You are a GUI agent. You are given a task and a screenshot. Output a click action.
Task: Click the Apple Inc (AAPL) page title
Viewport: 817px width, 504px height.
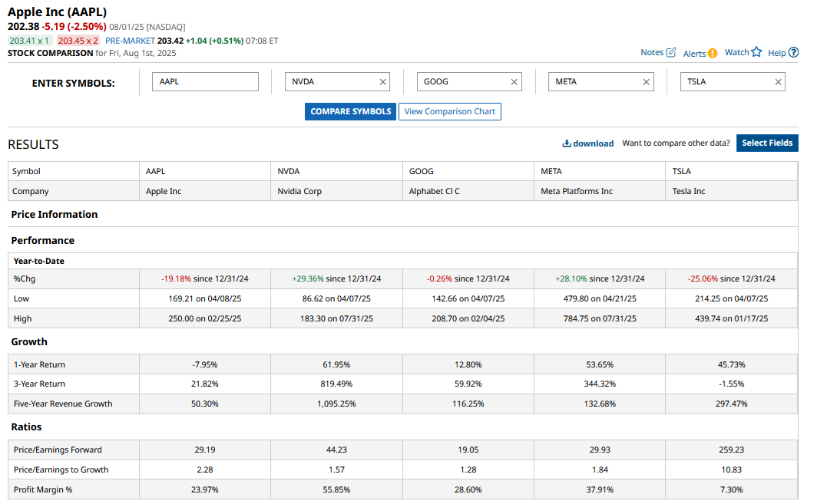pos(58,12)
